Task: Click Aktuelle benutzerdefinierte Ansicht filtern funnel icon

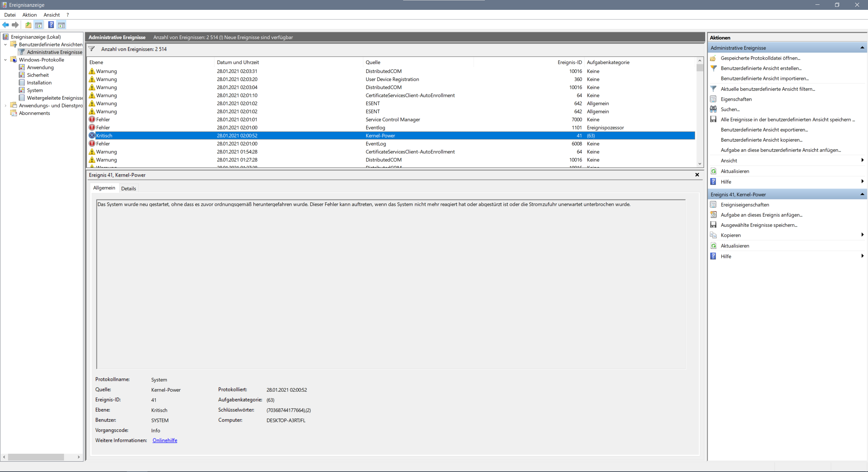Action: coord(713,89)
